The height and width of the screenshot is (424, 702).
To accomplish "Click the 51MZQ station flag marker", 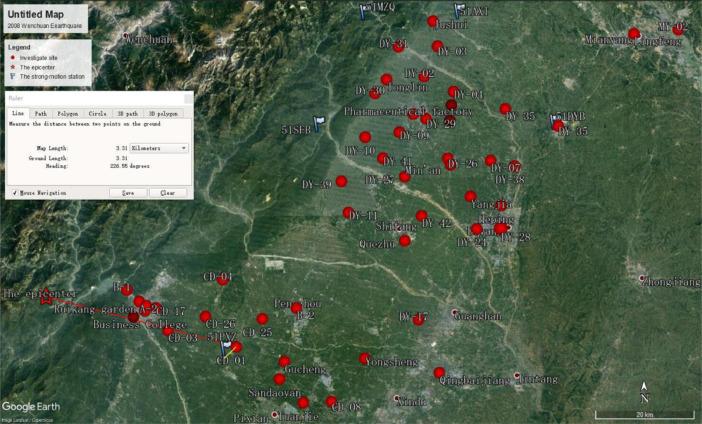I will point(365,10).
